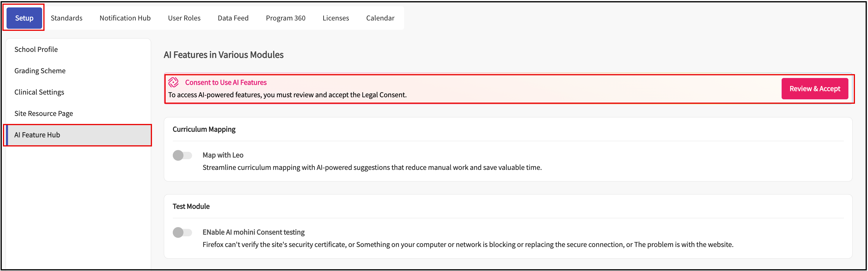Screen dimensions: 868x271
Task: Click Consent to Use AI Features heading
Action: tap(226, 82)
